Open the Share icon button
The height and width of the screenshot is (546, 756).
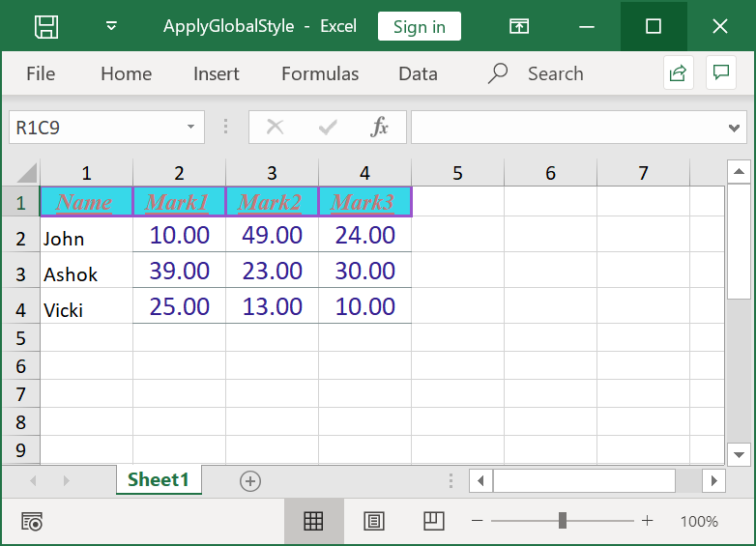tap(678, 73)
